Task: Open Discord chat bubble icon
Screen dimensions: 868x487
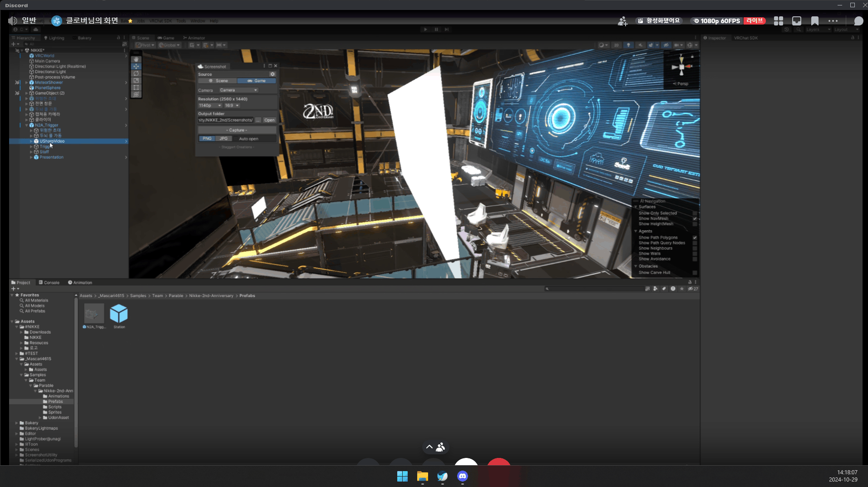Action: pos(858,21)
